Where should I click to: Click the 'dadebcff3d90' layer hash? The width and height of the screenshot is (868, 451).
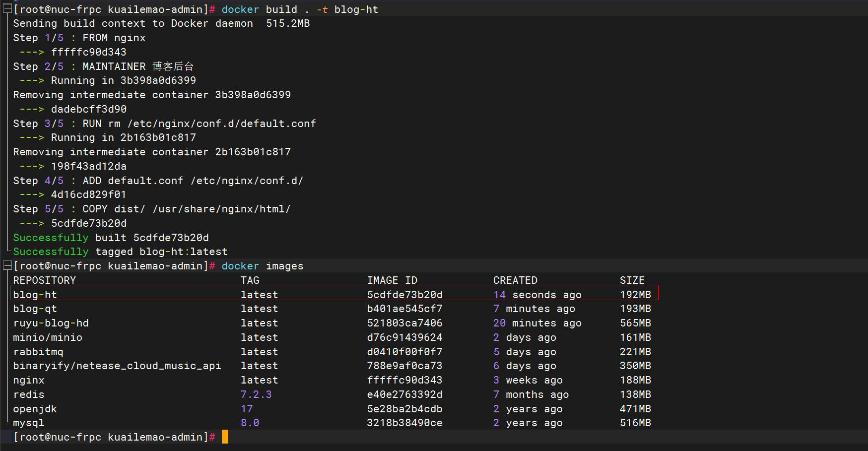coord(89,109)
